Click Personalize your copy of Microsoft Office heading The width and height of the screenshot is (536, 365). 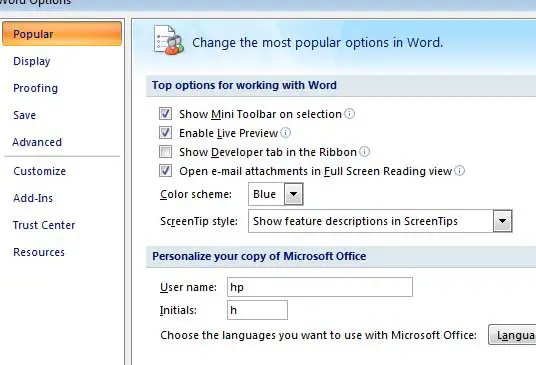[259, 256]
